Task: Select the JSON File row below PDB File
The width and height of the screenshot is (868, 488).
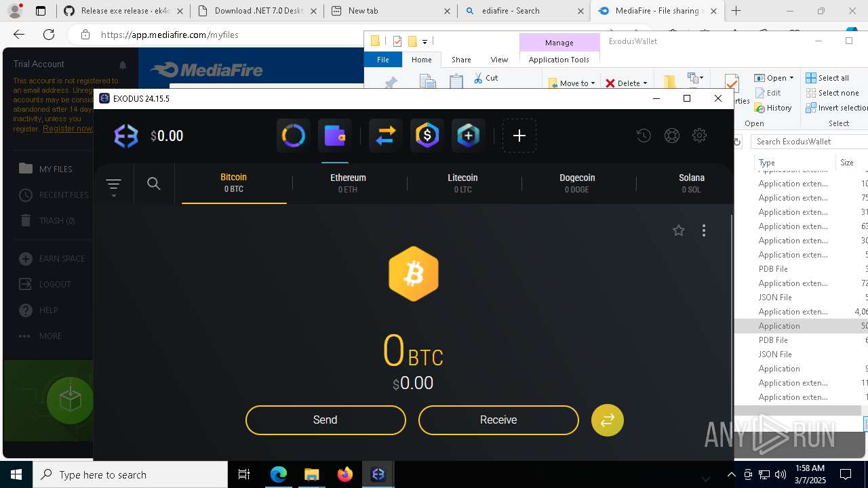Action: tap(802, 354)
